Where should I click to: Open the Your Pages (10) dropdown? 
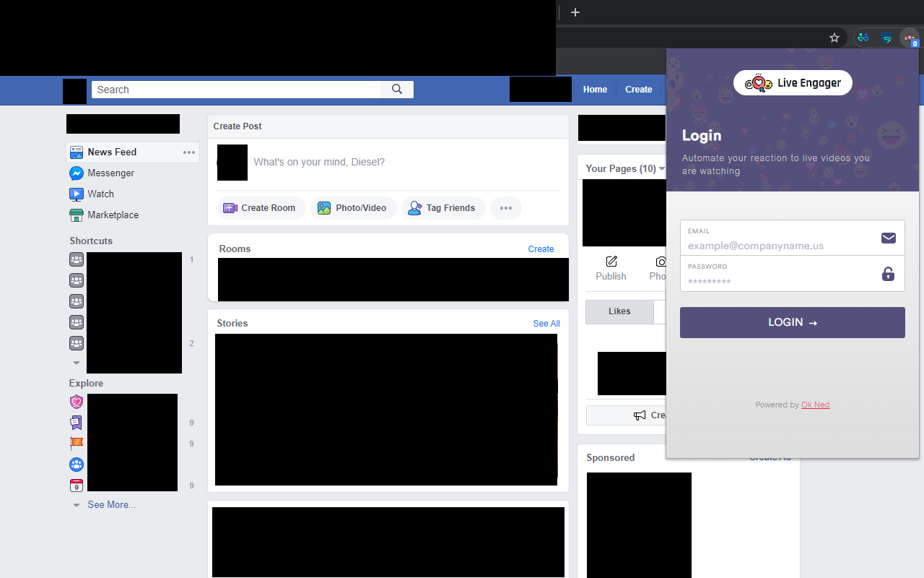625,168
